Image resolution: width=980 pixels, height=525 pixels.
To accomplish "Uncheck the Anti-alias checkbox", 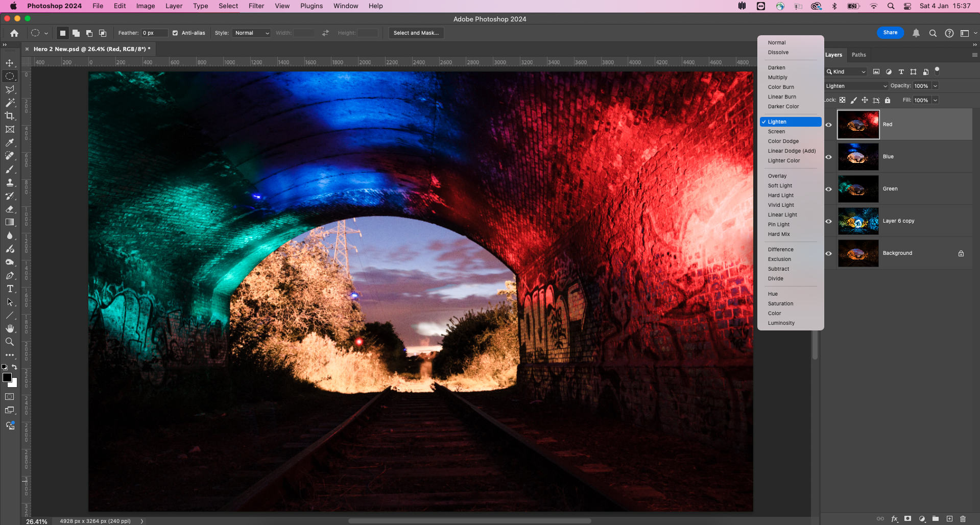I will pos(175,33).
